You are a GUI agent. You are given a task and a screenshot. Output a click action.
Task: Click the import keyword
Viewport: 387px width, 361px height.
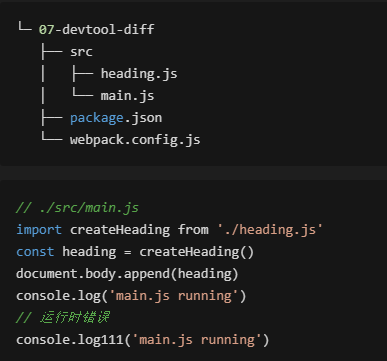tap(39, 230)
